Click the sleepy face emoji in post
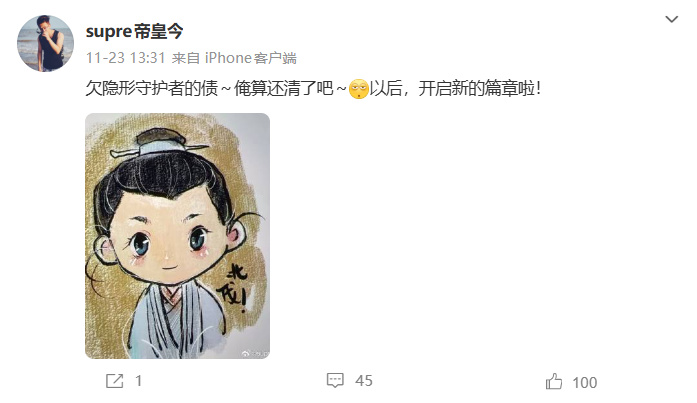This screenshot has width=697, height=403. 359,89
